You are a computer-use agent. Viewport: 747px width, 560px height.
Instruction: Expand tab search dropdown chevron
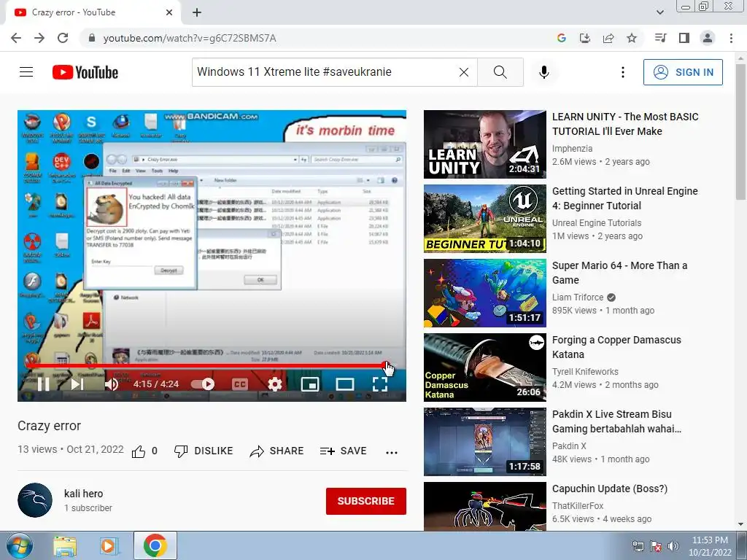coord(659,12)
